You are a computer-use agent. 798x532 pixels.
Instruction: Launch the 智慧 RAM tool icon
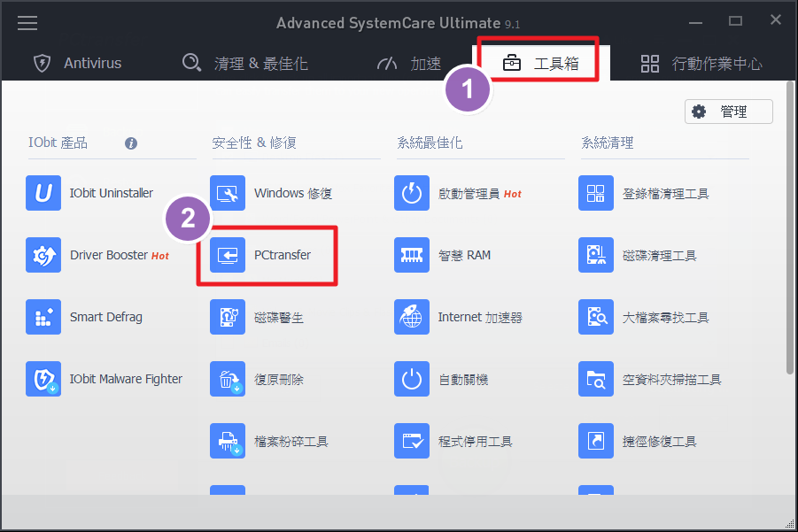point(412,255)
